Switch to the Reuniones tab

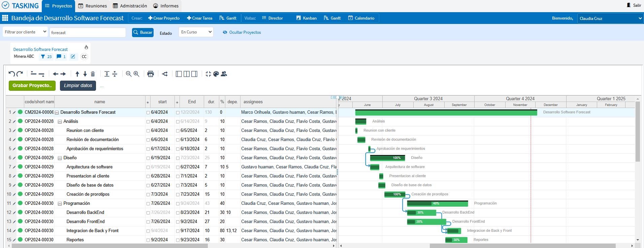tap(93, 6)
